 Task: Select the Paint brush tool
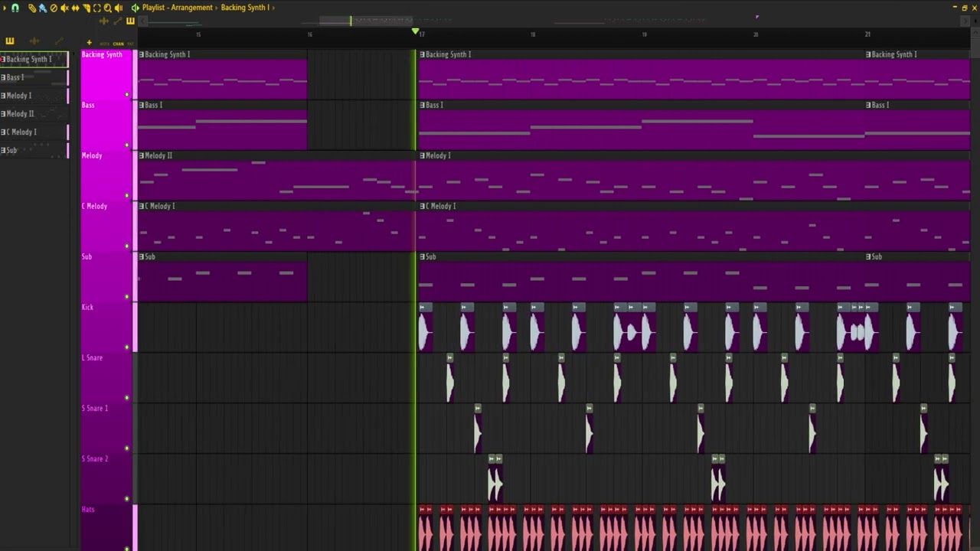point(43,8)
